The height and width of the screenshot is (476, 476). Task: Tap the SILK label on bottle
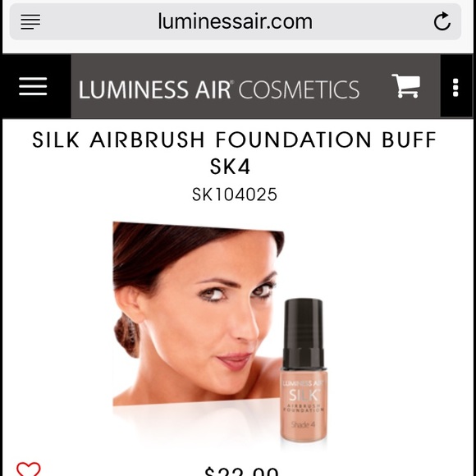coord(304,396)
